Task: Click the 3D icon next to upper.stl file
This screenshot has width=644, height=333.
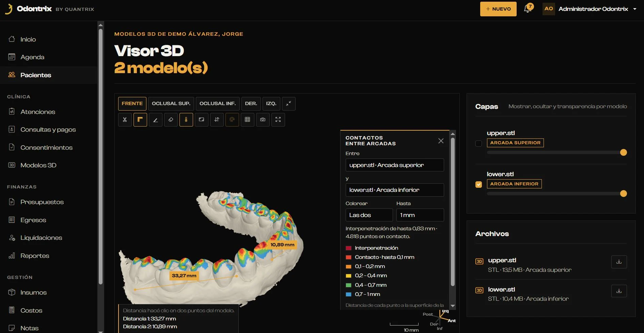Action: (479, 262)
